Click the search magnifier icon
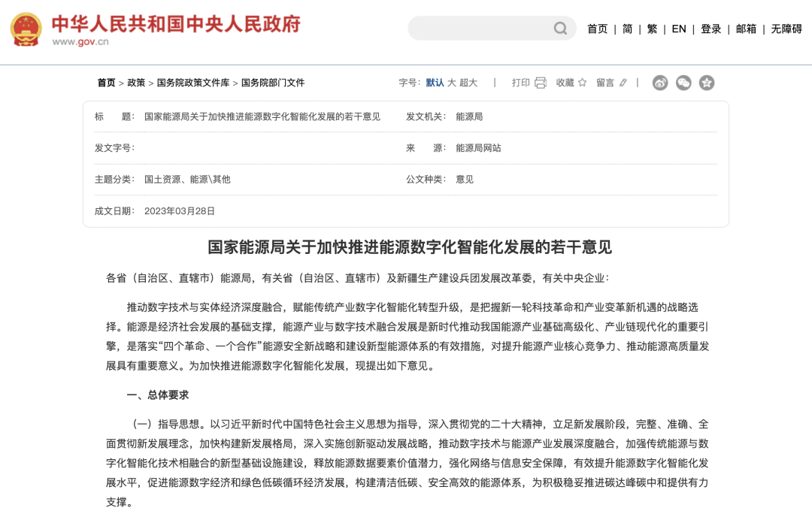812x523 pixels. tap(560, 29)
